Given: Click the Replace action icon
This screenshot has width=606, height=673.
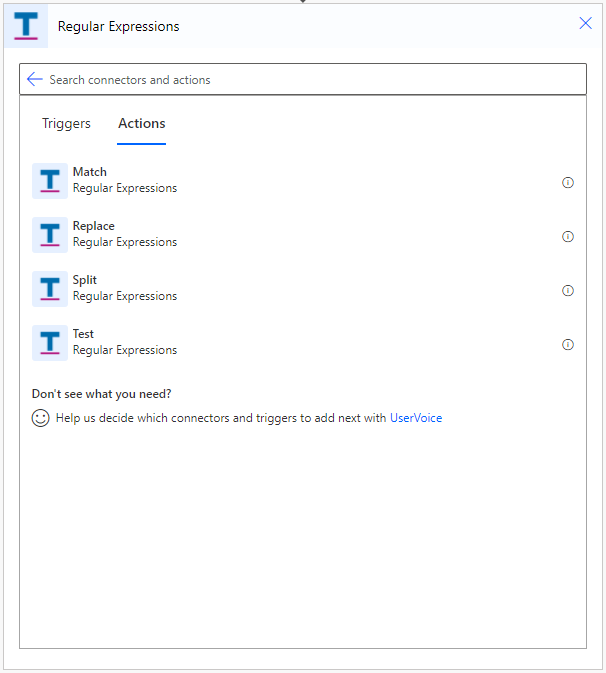Looking at the screenshot, I should tap(50, 235).
